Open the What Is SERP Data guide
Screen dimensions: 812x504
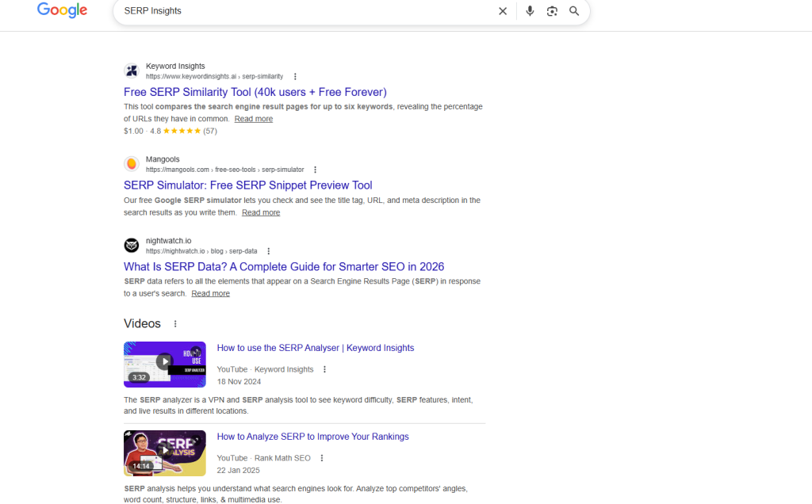pos(283,266)
